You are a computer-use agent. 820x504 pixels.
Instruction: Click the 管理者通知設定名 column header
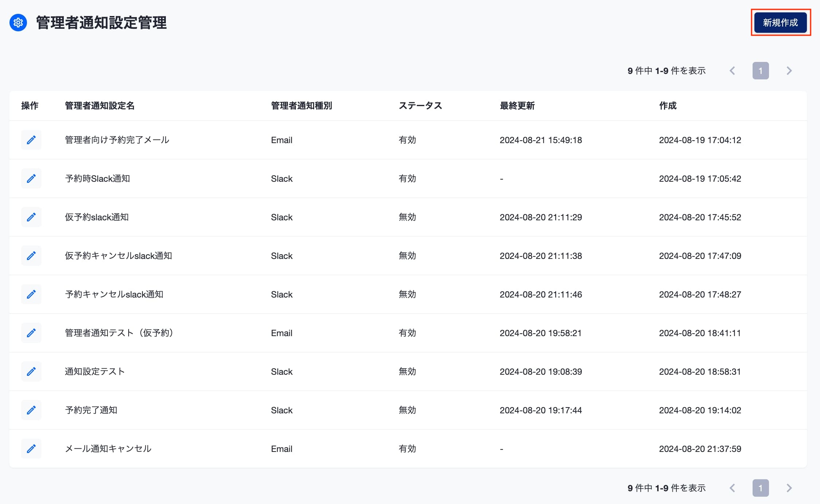100,106
